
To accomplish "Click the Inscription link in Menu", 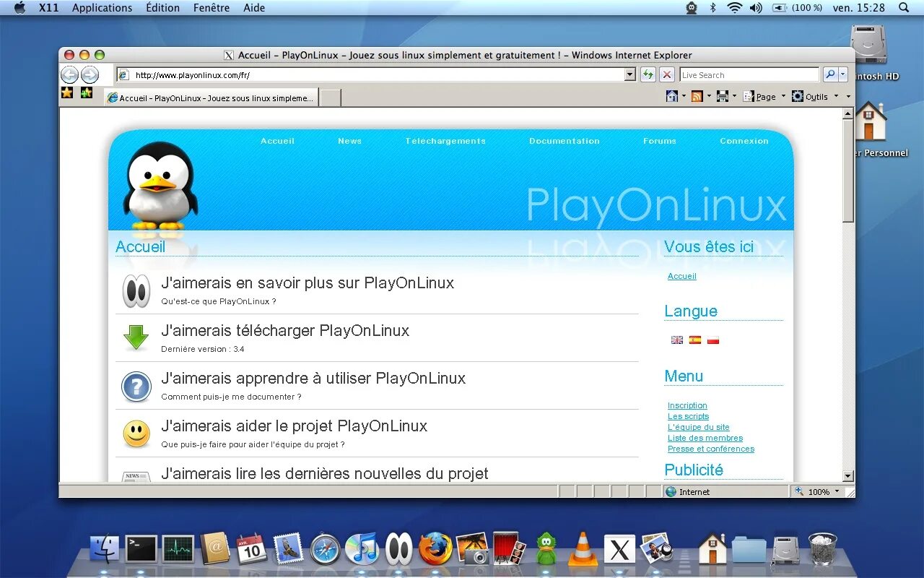I will click(x=687, y=405).
